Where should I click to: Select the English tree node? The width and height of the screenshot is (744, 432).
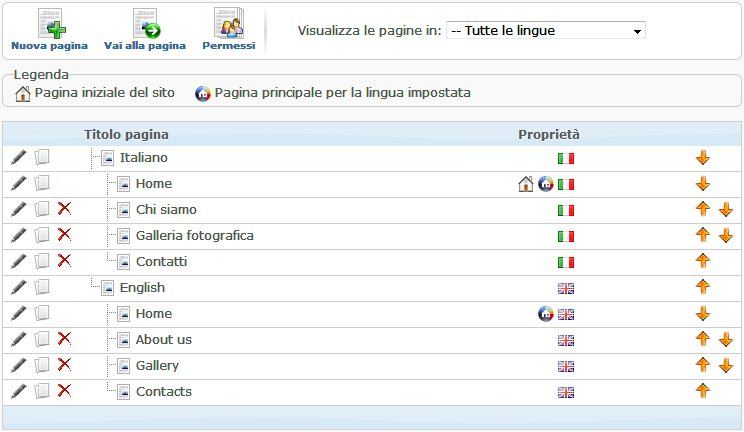tap(142, 288)
